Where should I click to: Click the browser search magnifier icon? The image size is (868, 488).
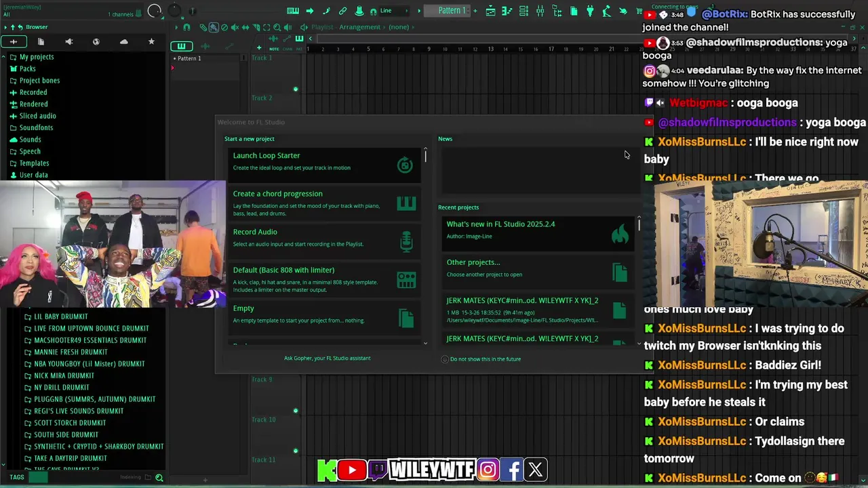159,478
